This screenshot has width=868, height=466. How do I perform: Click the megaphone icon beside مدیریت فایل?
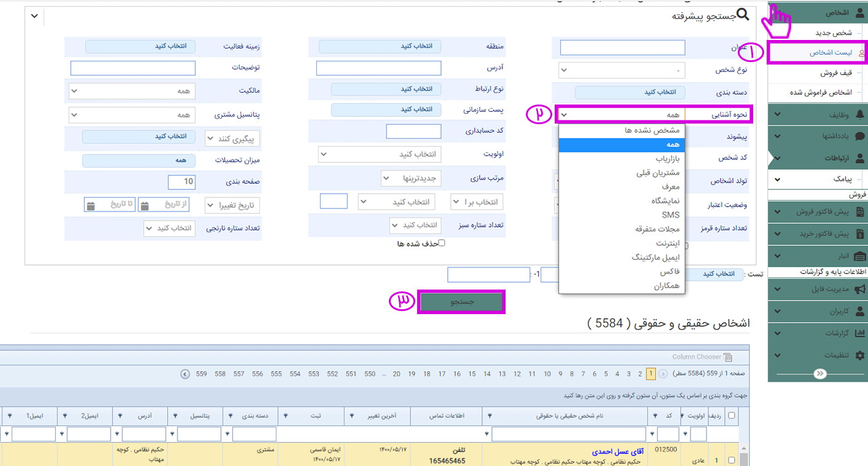click(859, 288)
